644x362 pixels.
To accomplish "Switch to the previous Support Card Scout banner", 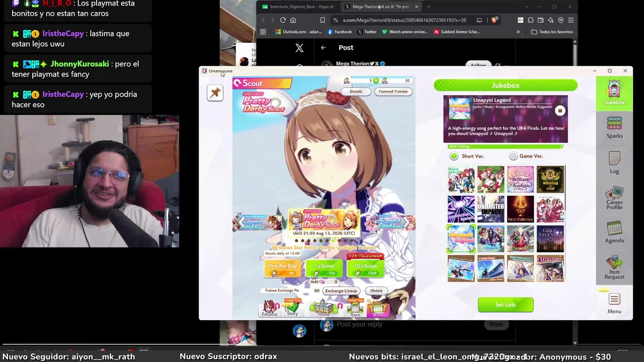I will pos(257,222).
